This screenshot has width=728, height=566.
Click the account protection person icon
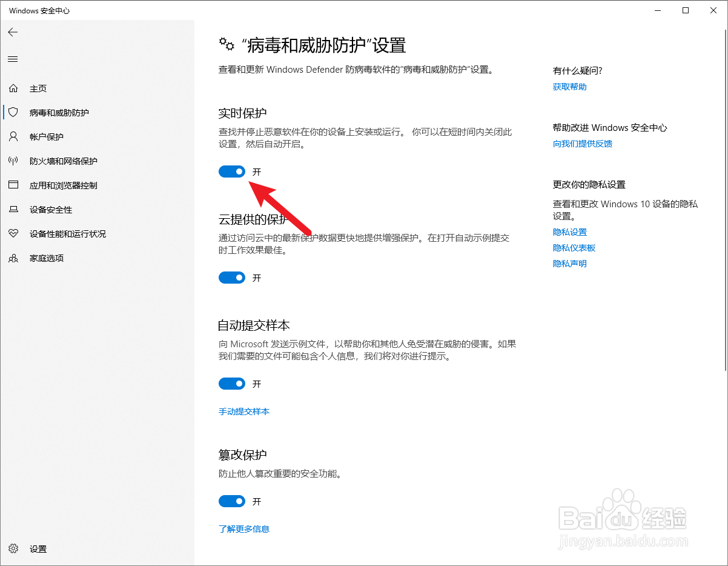[13, 137]
